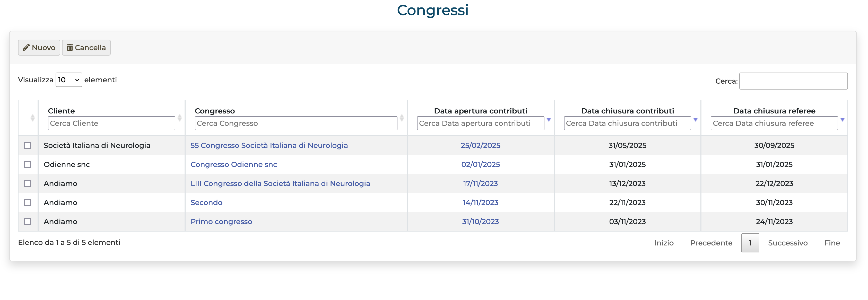Click the Cerca Cliente filter field

pos(111,123)
